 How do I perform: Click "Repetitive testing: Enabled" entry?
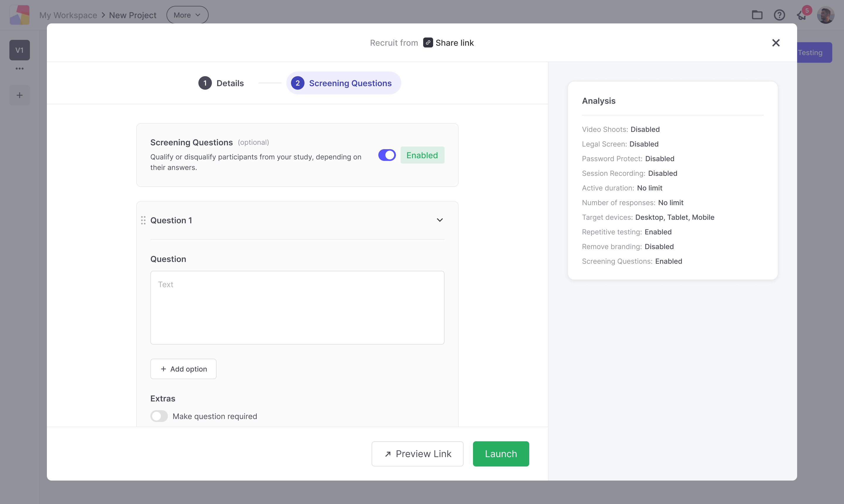(x=627, y=232)
